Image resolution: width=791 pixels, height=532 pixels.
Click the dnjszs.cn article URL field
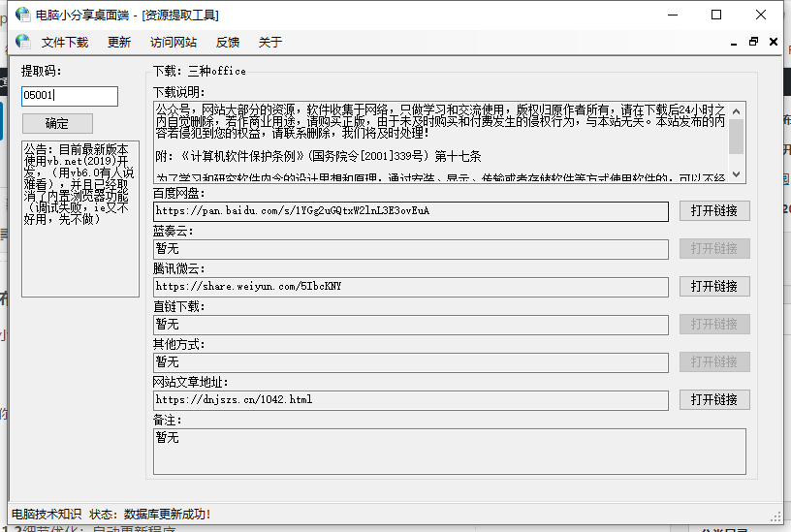click(x=411, y=400)
